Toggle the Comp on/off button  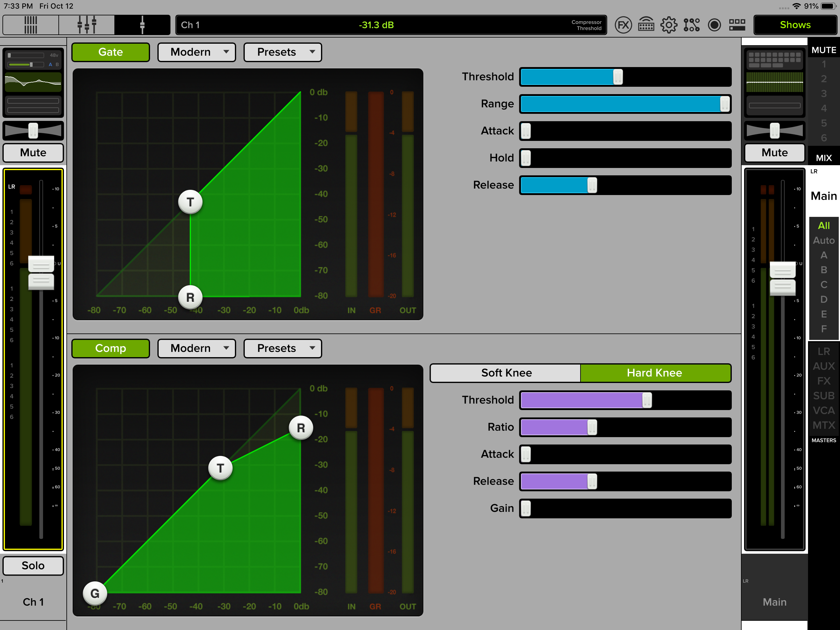pyautogui.click(x=110, y=349)
